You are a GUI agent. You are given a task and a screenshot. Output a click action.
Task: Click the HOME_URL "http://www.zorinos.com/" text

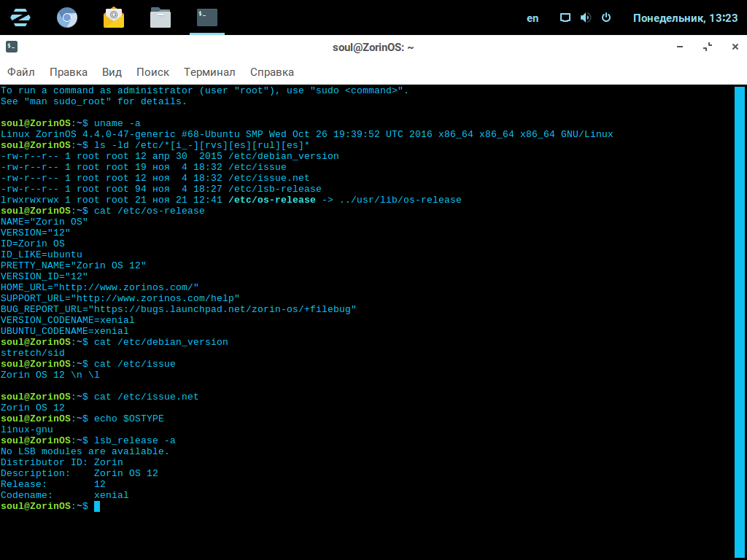coord(99,287)
